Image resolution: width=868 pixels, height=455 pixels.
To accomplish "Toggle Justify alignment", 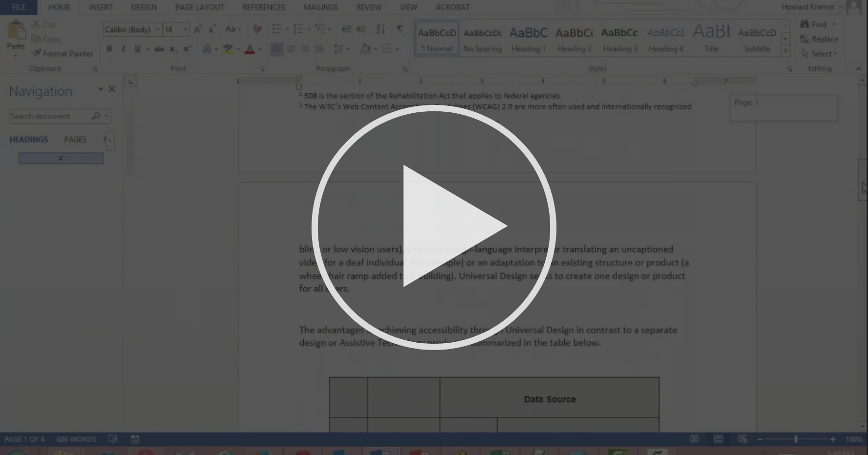I will [319, 49].
